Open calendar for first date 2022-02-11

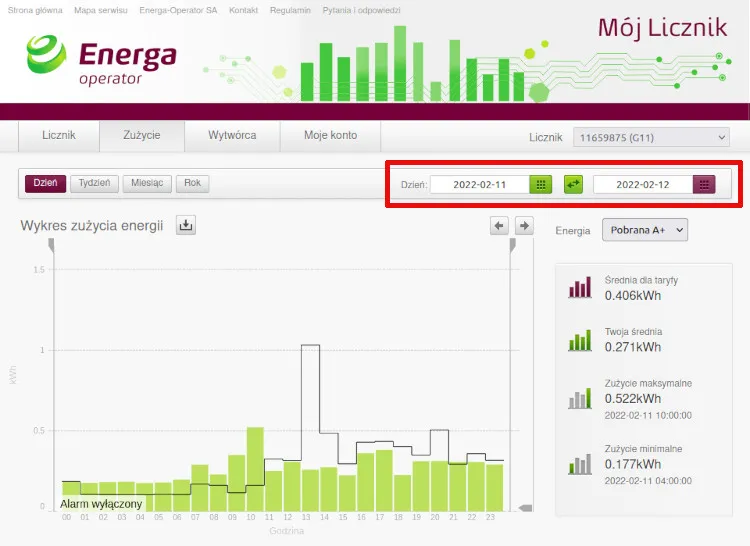(x=540, y=185)
